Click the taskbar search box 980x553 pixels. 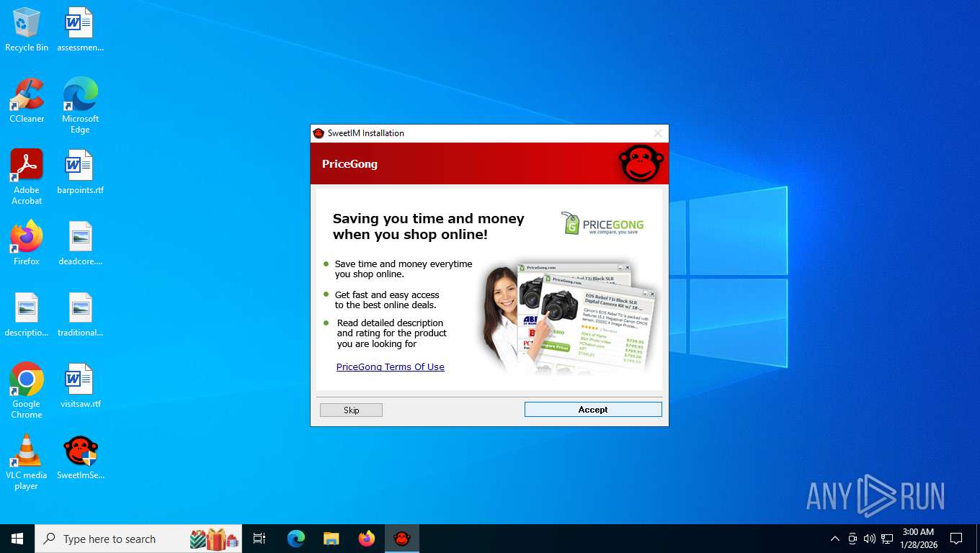coord(138,539)
